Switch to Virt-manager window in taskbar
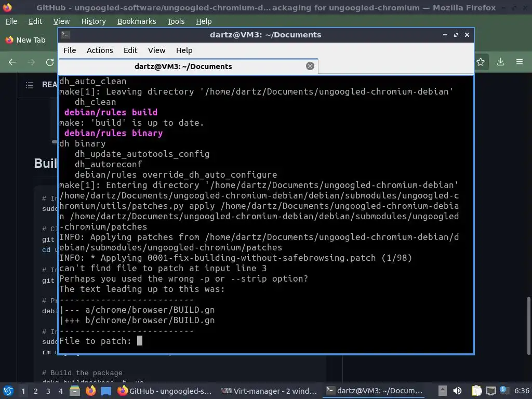Screen dimensions: 532x399 pos(269,391)
